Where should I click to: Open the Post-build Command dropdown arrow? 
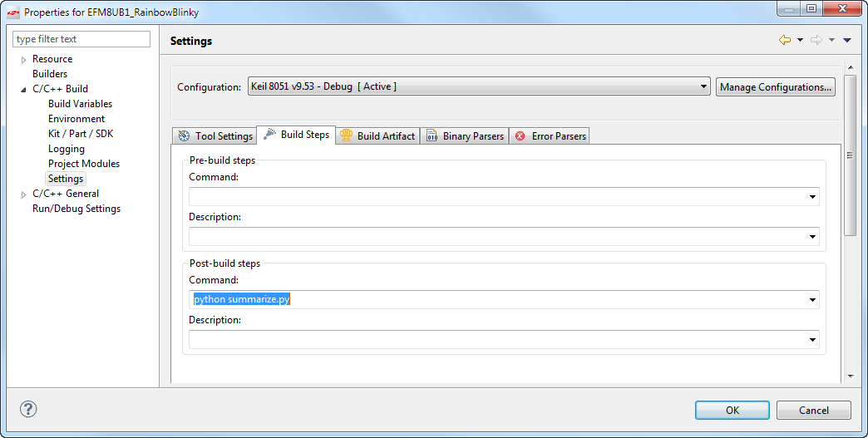coord(812,300)
